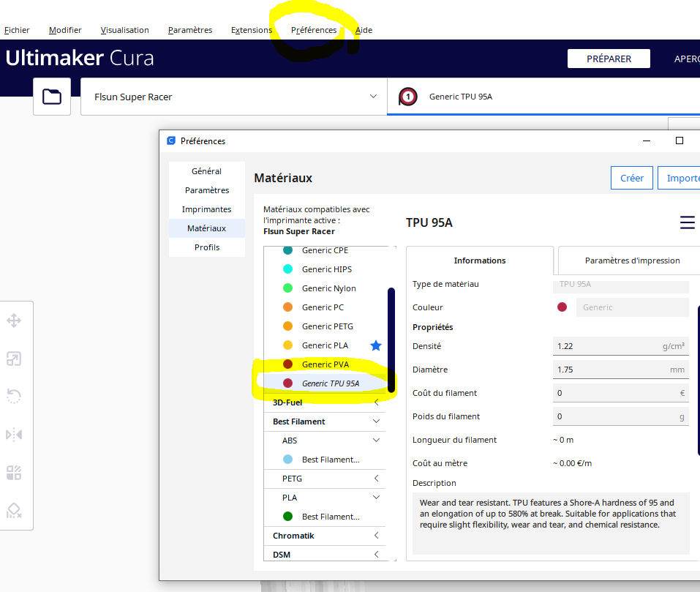Viewport: 700px width, 592px height.
Task: Select the Mirror tool in left toolbar
Action: tap(14, 435)
